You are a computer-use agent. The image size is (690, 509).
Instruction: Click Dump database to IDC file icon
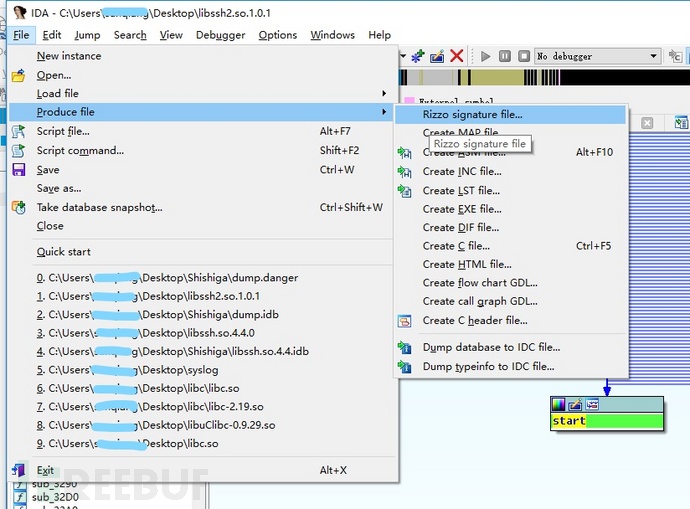pos(404,348)
